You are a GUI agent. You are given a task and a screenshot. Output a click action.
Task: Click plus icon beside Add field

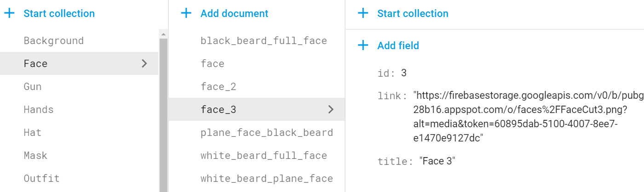[363, 45]
